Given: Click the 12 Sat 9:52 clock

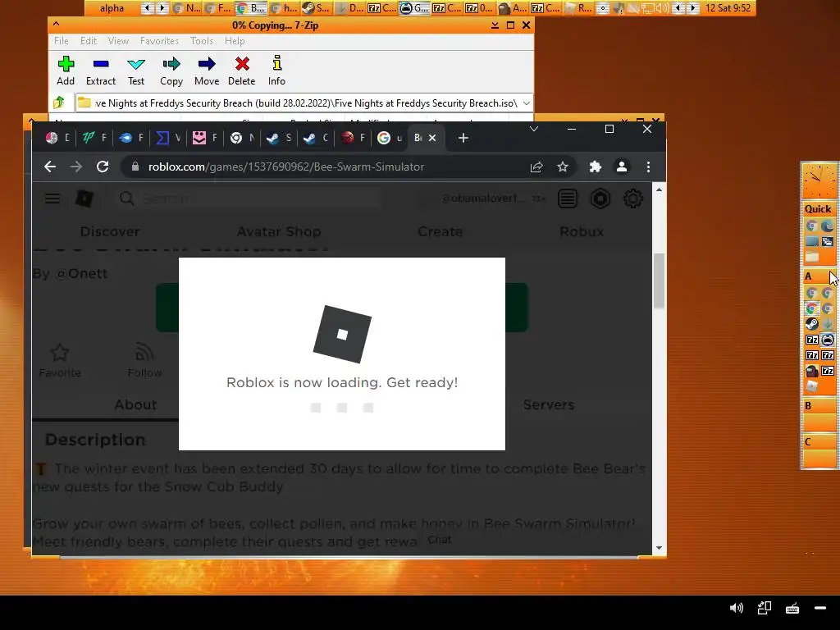Looking at the screenshot, I should tap(728, 8).
